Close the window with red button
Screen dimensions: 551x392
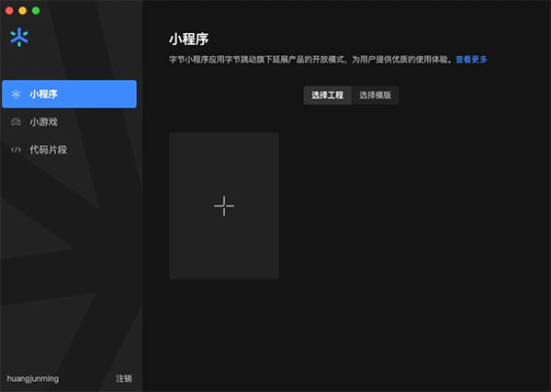(10, 10)
